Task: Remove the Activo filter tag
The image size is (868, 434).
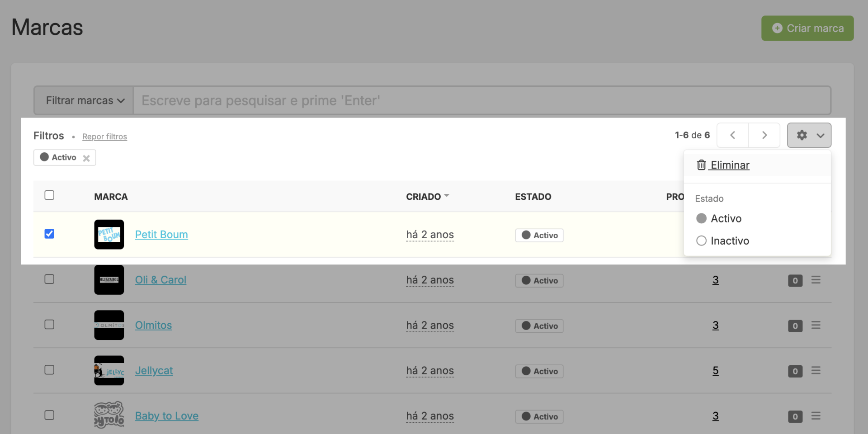Action: [x=86, y=158]
